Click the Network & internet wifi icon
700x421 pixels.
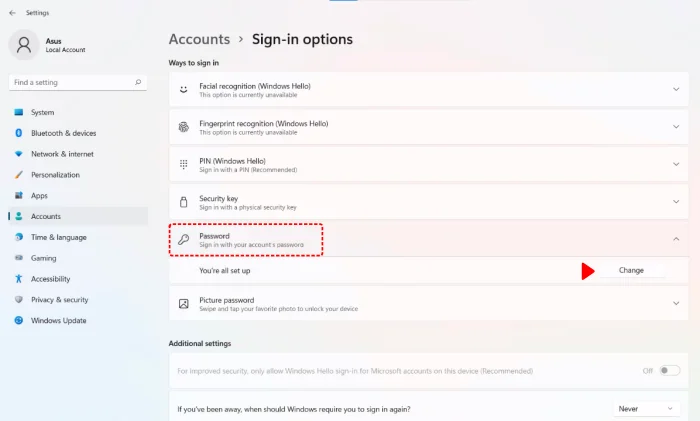coord(18,154)
